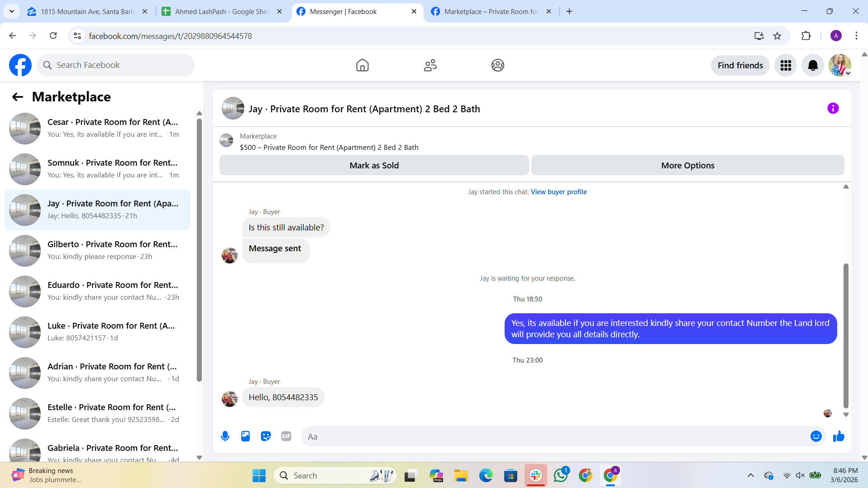Screen dimensions: 868x488
Task: Open the tab search dropdown arrow
Action: click(x=11, y=11)
